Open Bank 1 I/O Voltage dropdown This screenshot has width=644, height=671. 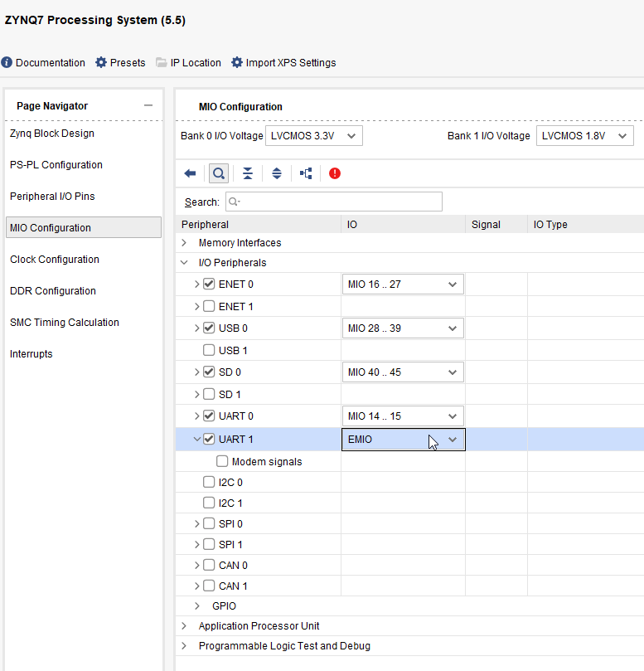[585, 136]
